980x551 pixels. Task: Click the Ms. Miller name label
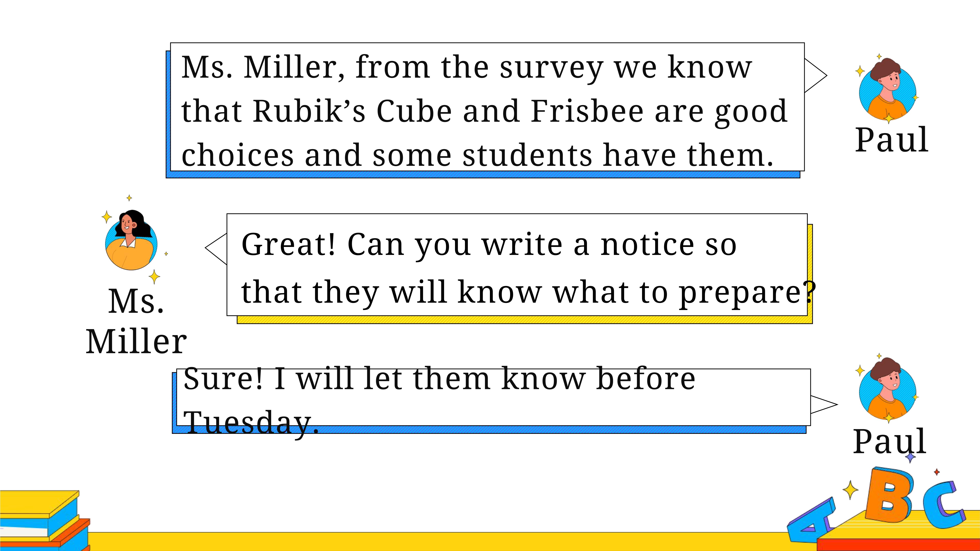(136, 321)
